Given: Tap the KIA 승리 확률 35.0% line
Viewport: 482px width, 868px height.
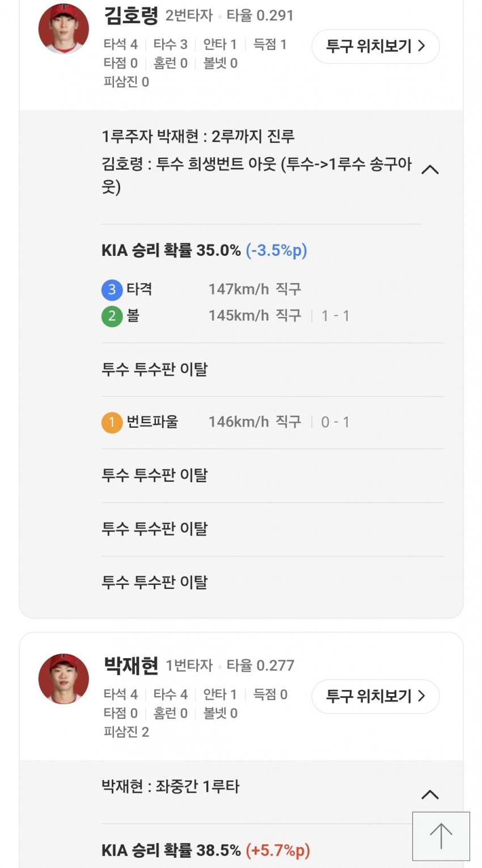Looking at the screenshot, I should (204, 250).
